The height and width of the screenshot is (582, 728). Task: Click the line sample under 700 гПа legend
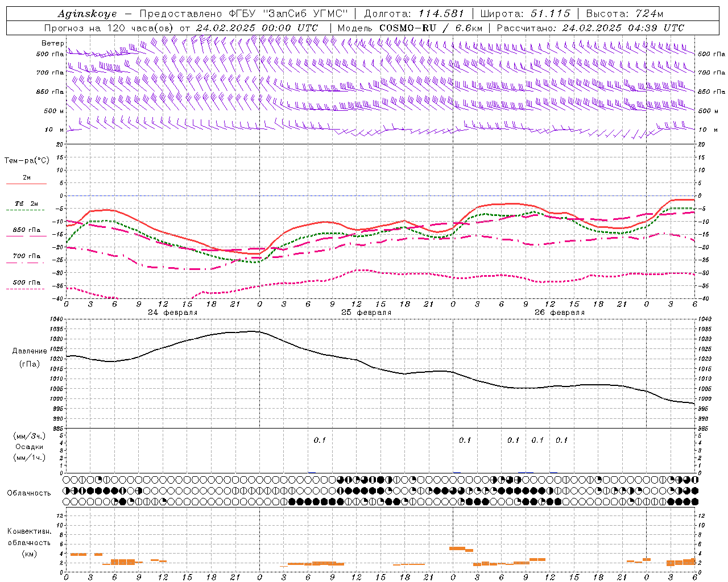(25, 263)
